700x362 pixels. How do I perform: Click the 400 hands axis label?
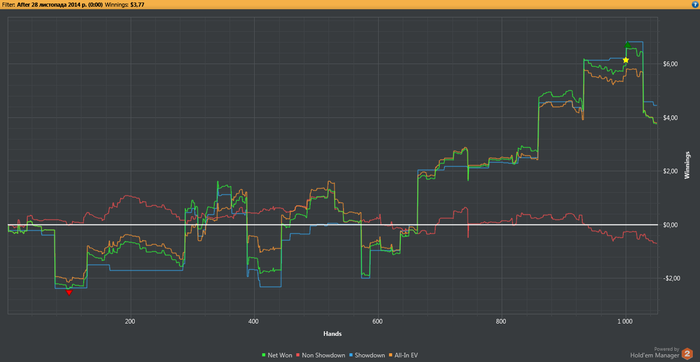[x=254, y=320]
